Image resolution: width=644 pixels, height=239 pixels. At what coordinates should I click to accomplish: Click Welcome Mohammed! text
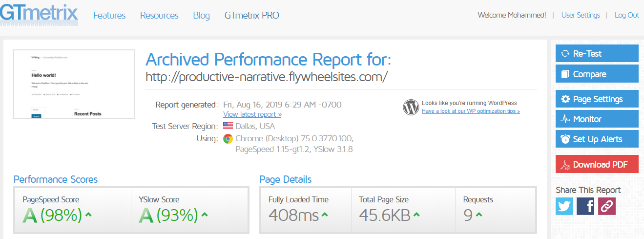coord(512,15)
